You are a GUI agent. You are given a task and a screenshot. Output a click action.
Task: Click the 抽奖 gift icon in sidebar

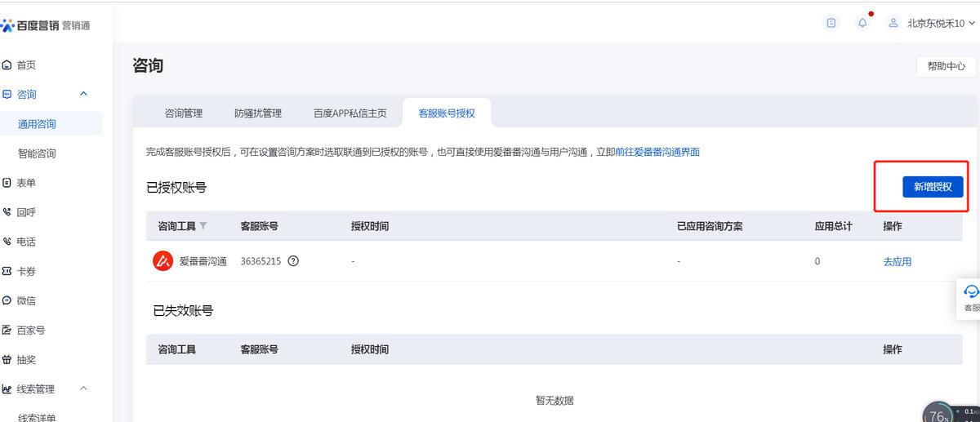click(x=7, y=360)
